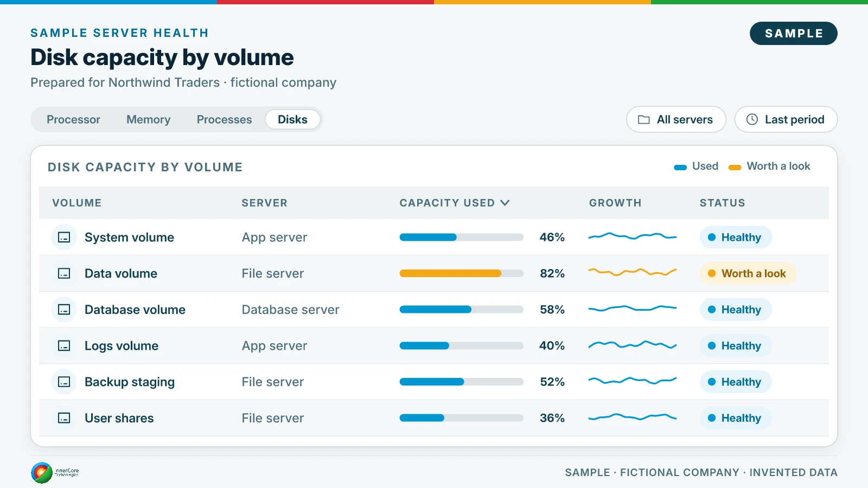Click the Backup staging name

[x=130, y=382]
